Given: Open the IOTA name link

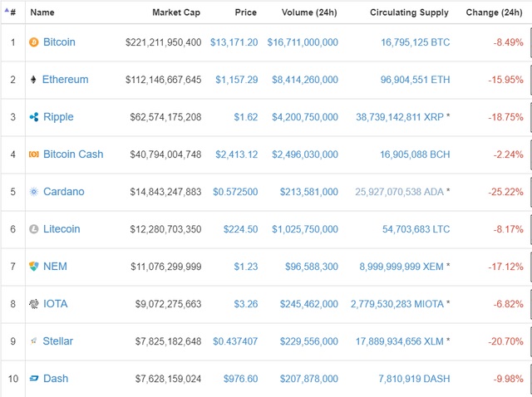Looking at the screenshot, I should coord(56,303).
